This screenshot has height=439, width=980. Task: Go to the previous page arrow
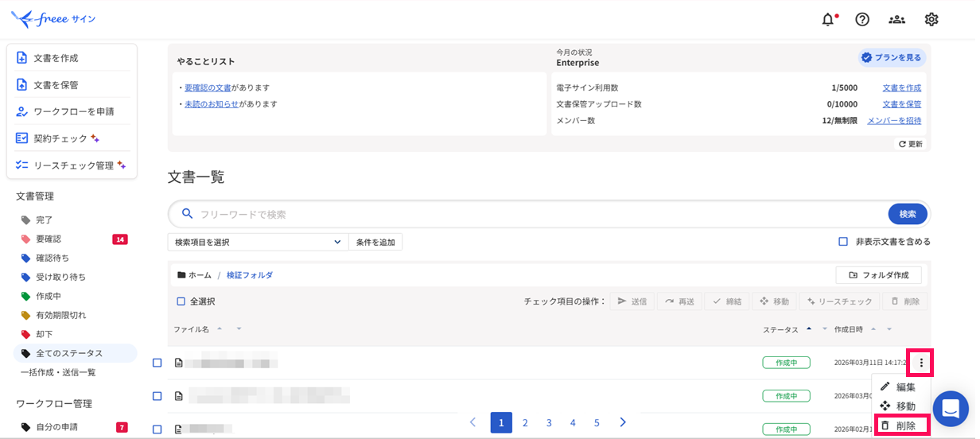(x=473, y=422)
